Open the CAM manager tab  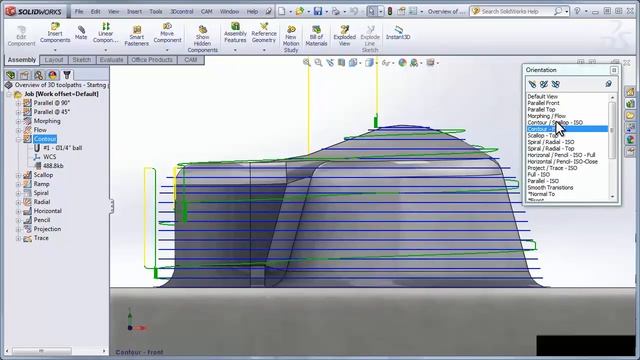[67, 75]
